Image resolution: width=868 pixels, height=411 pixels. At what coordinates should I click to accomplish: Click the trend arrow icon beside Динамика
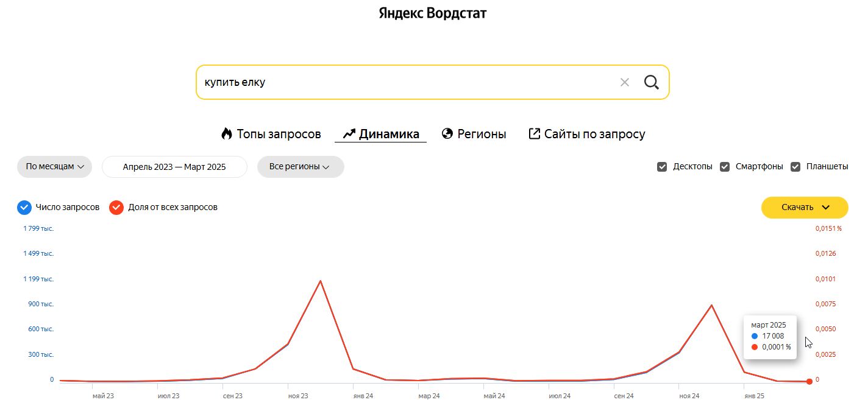pyautogui.click(x=349, y=134)
